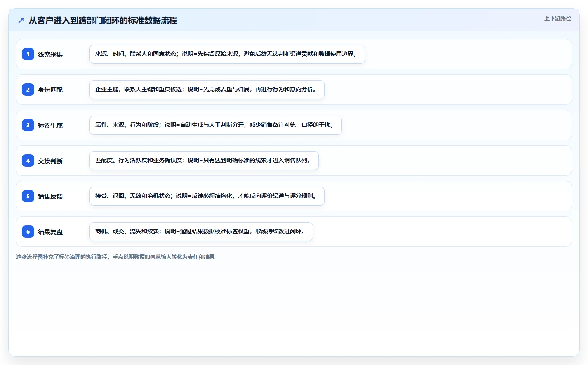Screen dimensions: 588x365
Task: Open the 接受、退回、无效和商机状态 description box
Action: (207, 196)
